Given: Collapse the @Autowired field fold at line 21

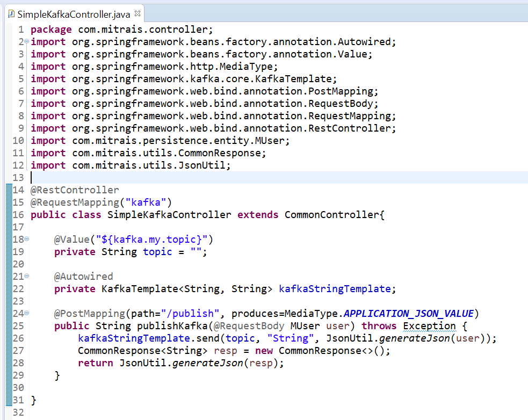Looking at the screenshot, I should (x=25, y=276).
